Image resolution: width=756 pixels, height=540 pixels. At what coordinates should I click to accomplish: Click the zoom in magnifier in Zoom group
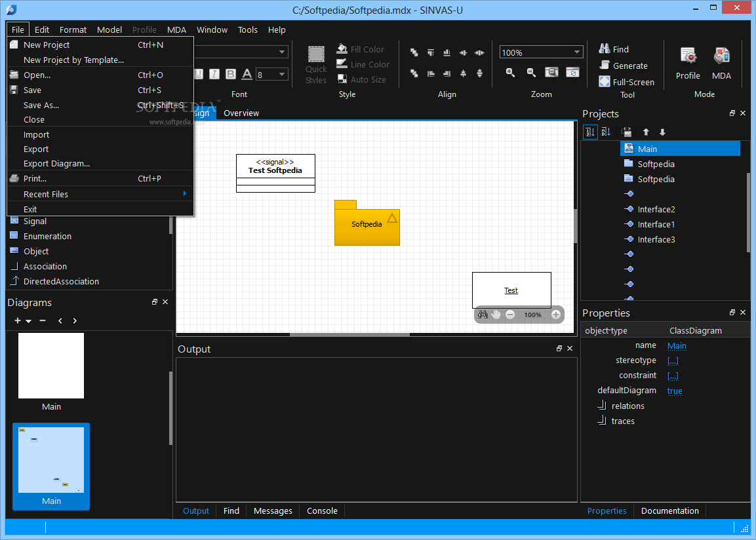tap(510, 72)
